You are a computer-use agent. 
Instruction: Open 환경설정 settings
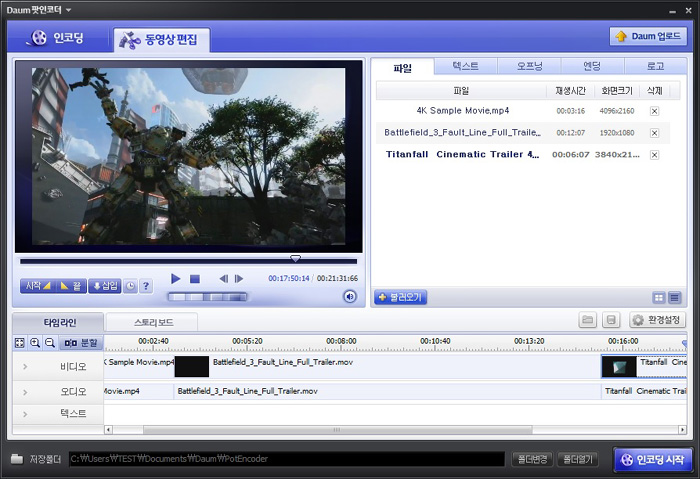pos(658,320)
